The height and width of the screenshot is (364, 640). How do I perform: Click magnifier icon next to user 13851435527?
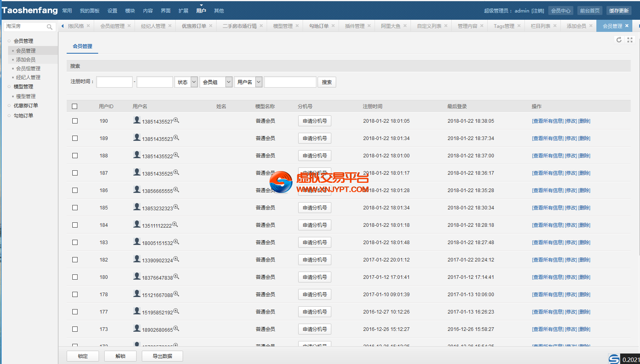click(176, 120)
